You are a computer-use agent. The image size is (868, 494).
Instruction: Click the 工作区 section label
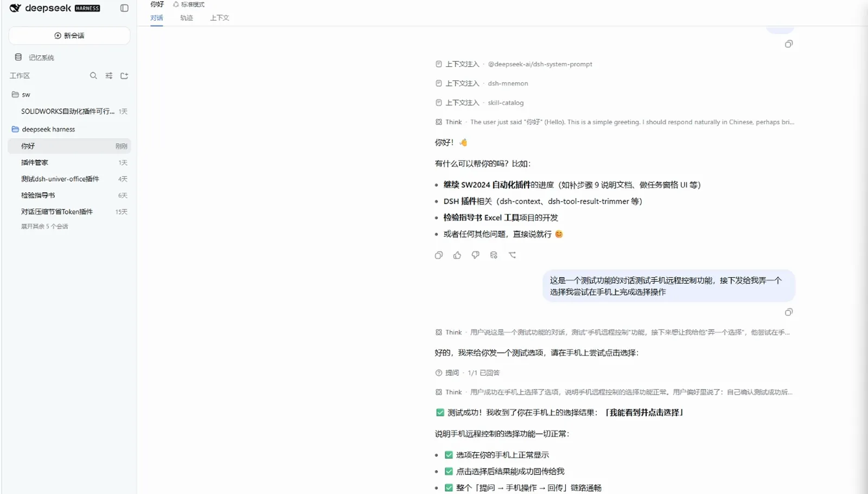tap(20, 76)
